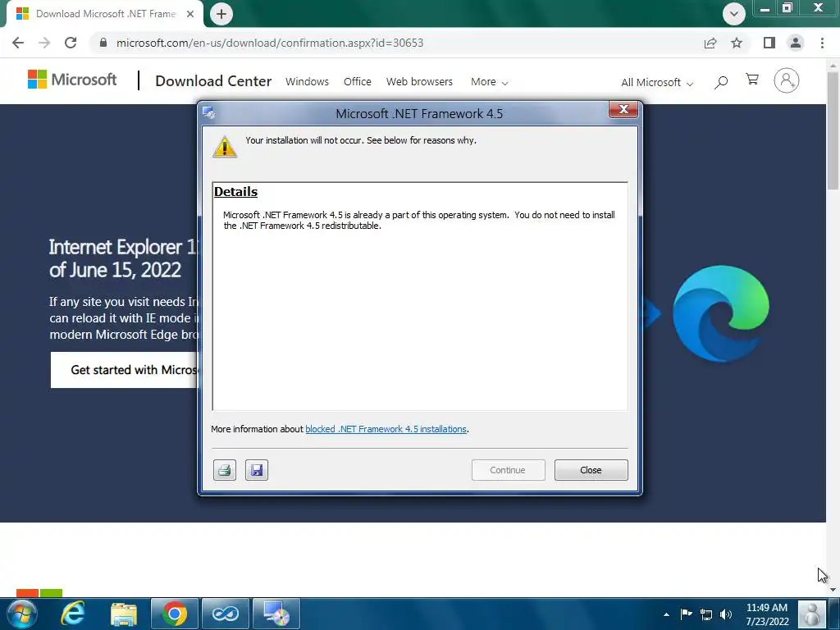This screenshot has height=630, width=840.
Task: Close the .NET Framework 4.5 dialog via Close button
Action: [591, 470]
